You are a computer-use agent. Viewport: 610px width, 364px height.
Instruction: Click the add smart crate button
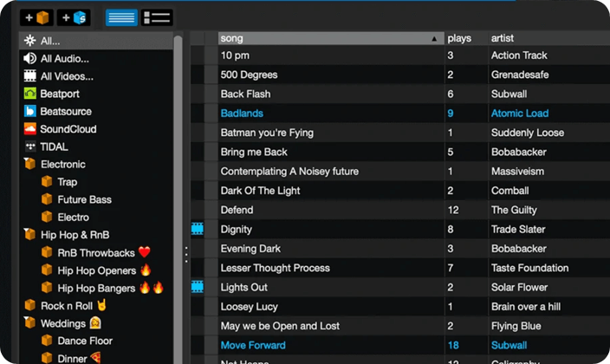click(x=74, y=17)
